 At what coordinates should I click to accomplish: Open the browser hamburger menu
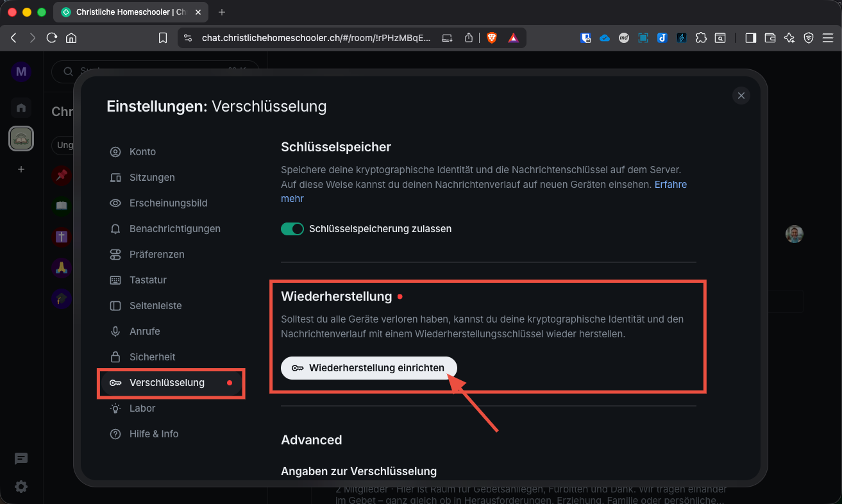coord(828,38)
